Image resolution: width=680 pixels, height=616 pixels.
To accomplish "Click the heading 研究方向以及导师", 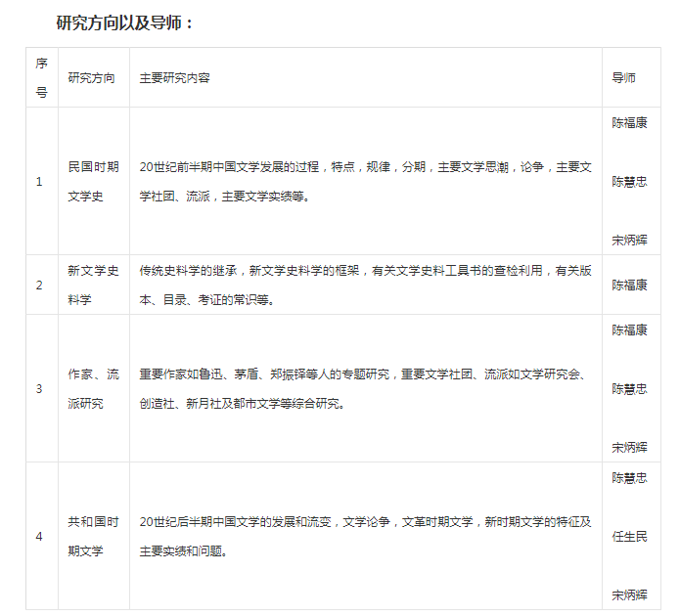I will tap(125, 22).
